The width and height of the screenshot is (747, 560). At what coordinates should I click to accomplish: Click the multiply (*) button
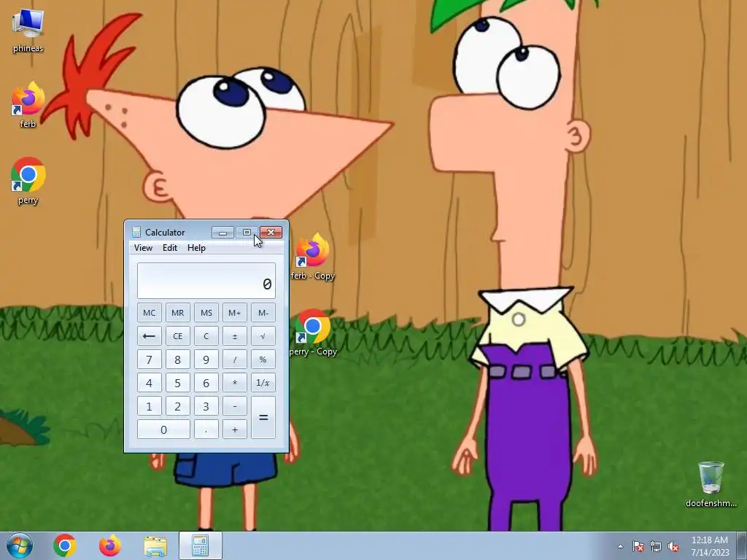235,383
